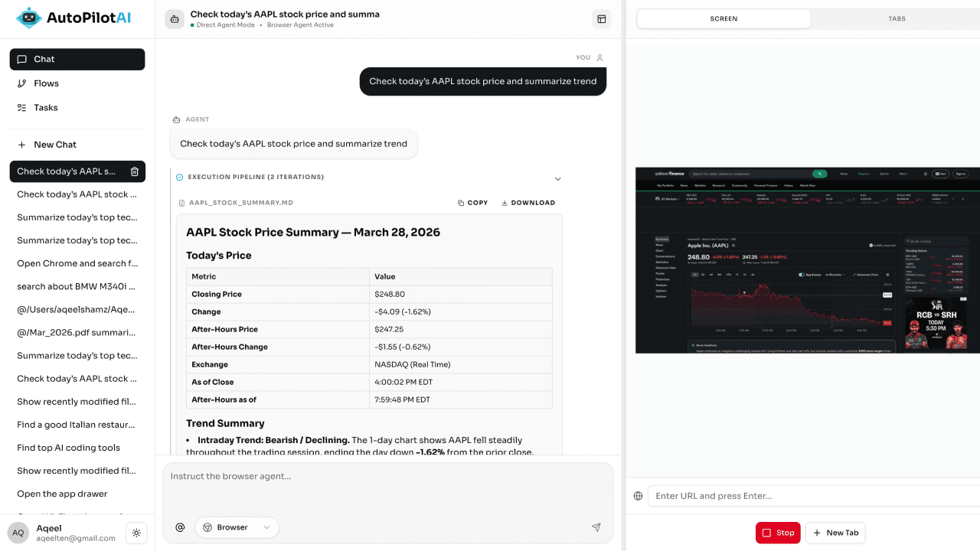This screenshot has height=551, width=980.
Task: Click the AGENT label icon
Action: pos(176,119)
